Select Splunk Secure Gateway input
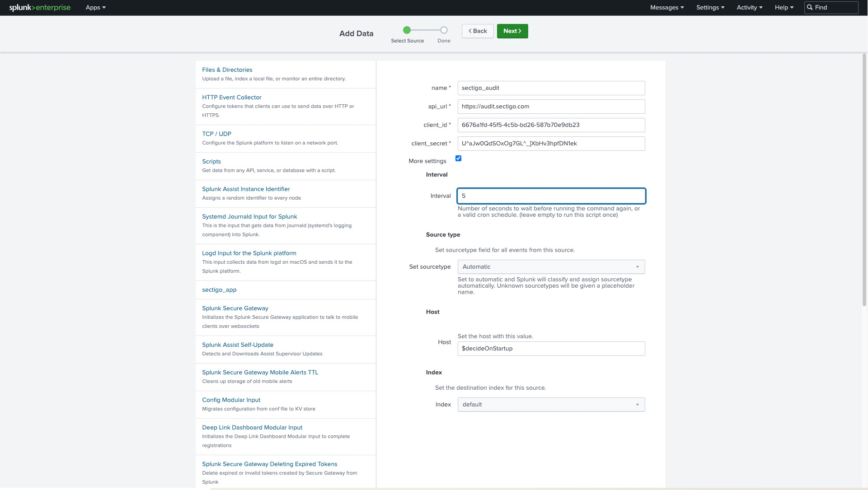Screen dimensions: 868x490 point(235,308)
